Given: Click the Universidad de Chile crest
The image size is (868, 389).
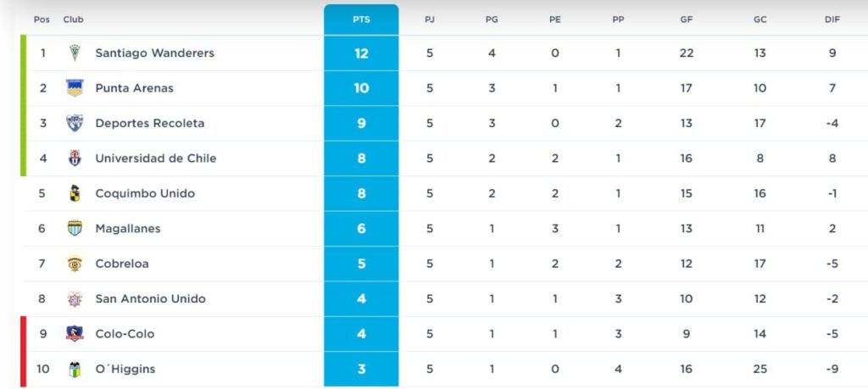Looking at the screenshot, I should tap(75, 158).
